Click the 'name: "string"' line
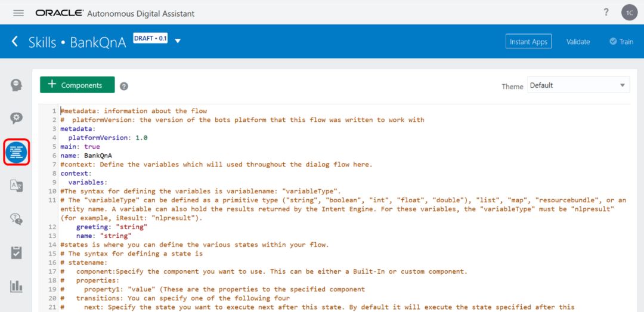The width and height of the screenshot is (644, 312). pos(104,236)
